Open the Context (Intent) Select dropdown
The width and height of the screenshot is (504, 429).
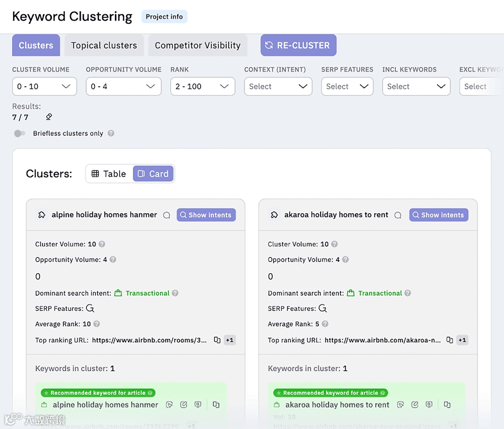point(278,86)
